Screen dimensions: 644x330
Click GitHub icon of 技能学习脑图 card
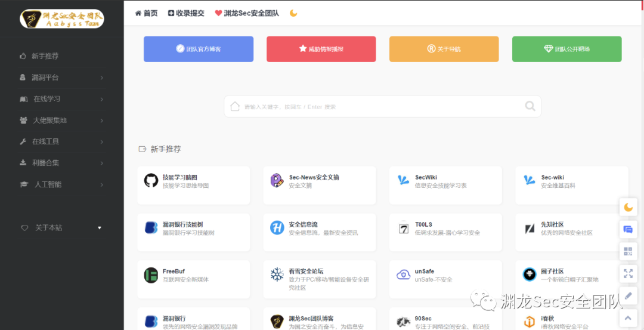pyautogui.click(x=151, y=181)
